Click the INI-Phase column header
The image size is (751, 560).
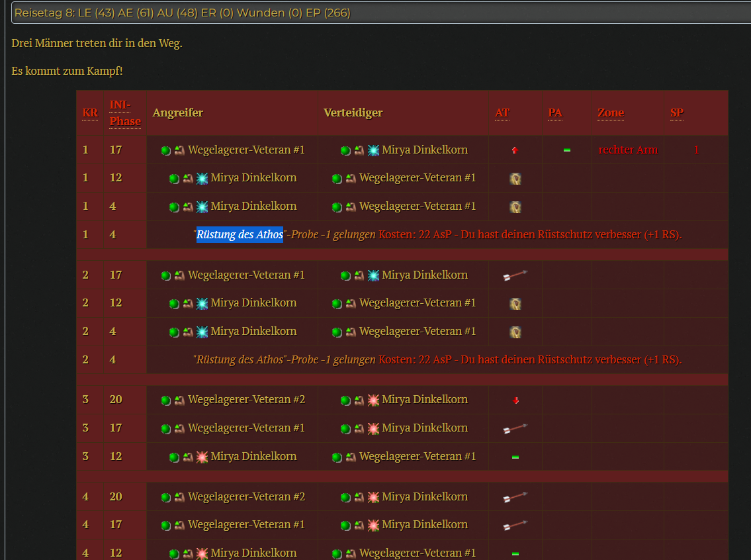pos(125,113)
